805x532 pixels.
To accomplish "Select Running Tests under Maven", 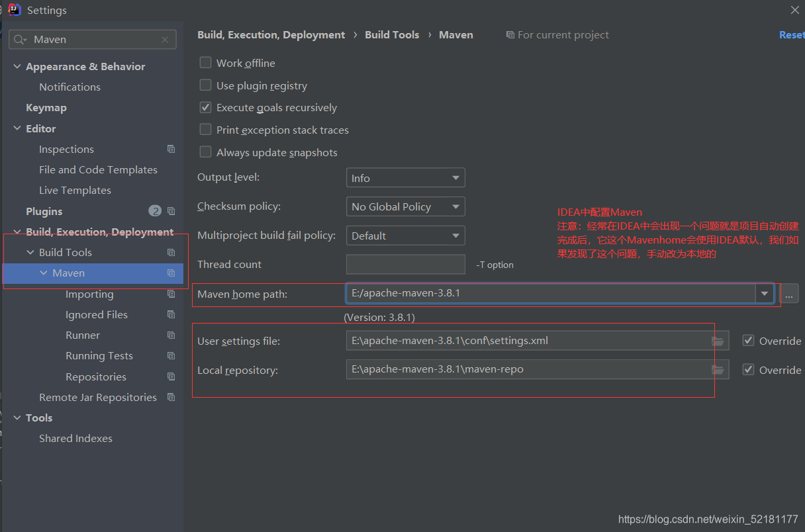I will 99,356.
